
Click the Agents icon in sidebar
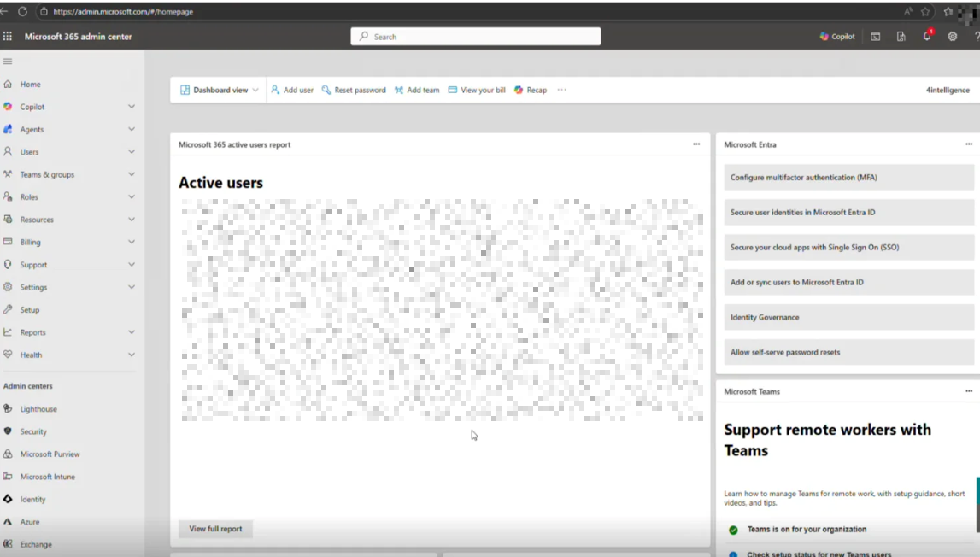(8, 129)
